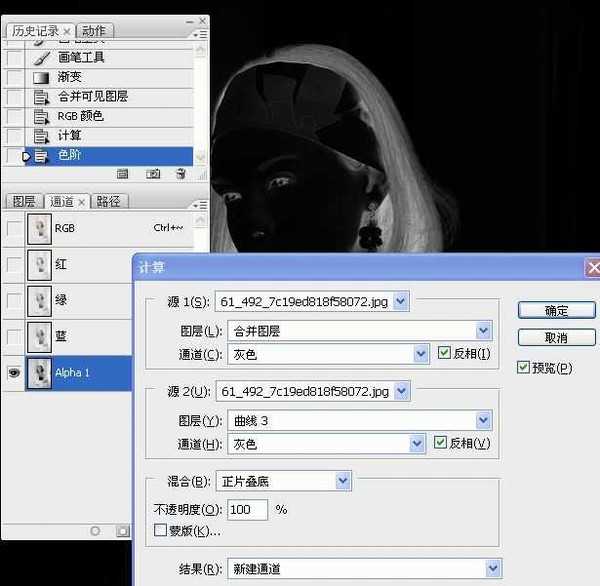Click the create new snapshot camera icon
The image size is (600, 586).
153,174
